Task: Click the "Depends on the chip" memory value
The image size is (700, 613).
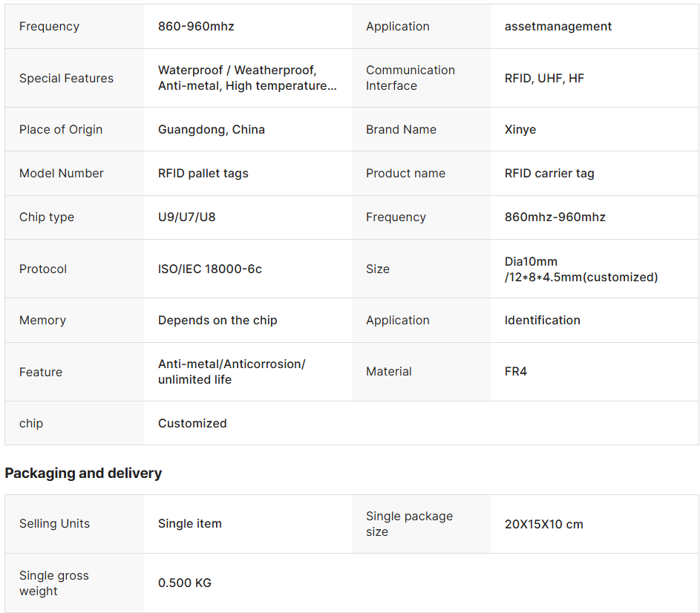Action: pyautogui.click(x=217, y=320)
